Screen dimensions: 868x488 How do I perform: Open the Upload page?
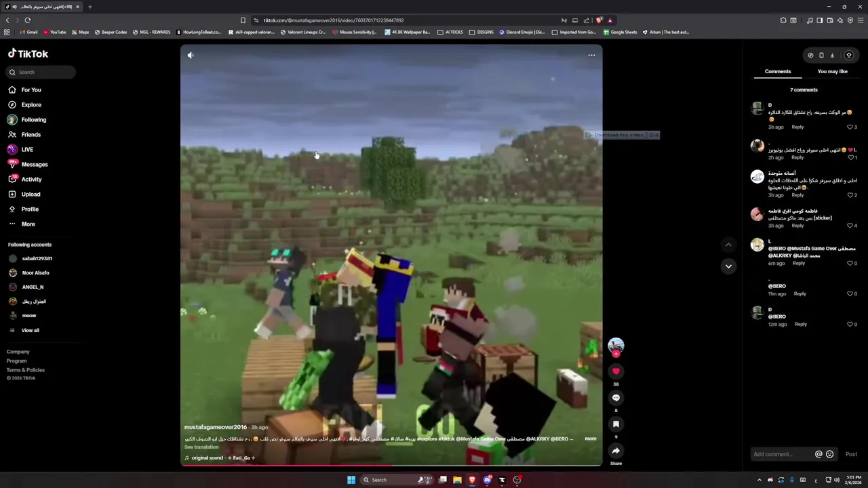pos(31,195)
